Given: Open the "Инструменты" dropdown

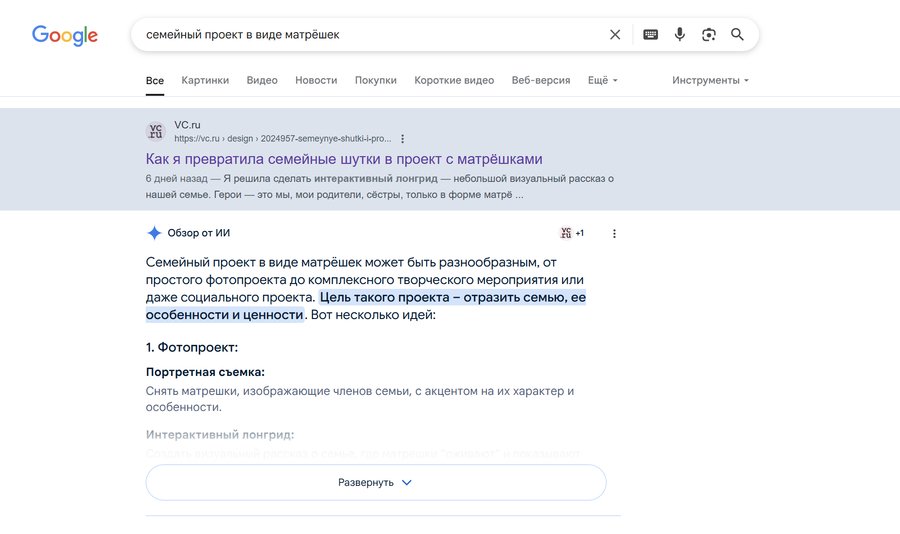Looking at the screenshot, I should [x=710, y=80].
